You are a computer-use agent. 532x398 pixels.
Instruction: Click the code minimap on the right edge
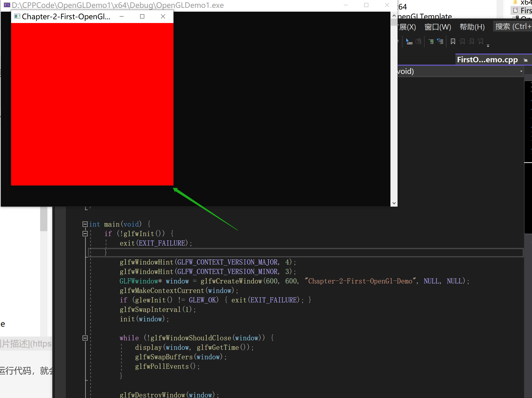pyautogui.click(x=528, y=157)
